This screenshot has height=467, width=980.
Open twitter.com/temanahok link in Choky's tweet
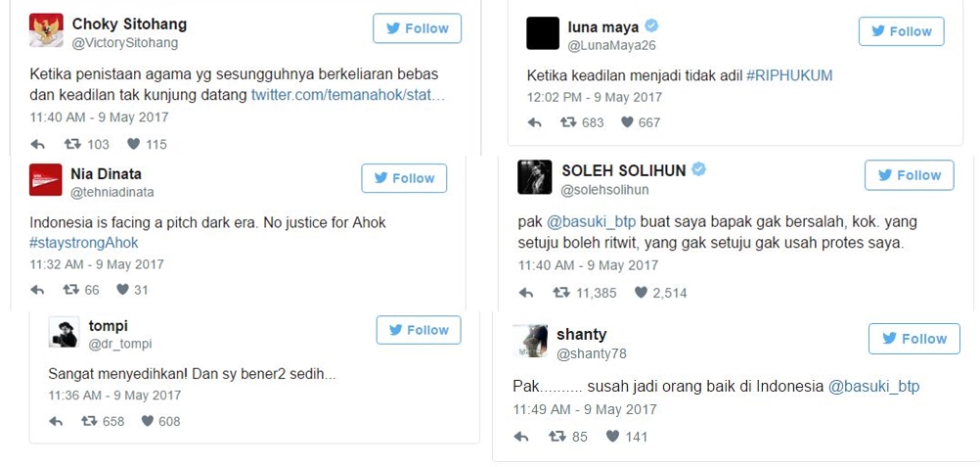[x=348, y=96]
